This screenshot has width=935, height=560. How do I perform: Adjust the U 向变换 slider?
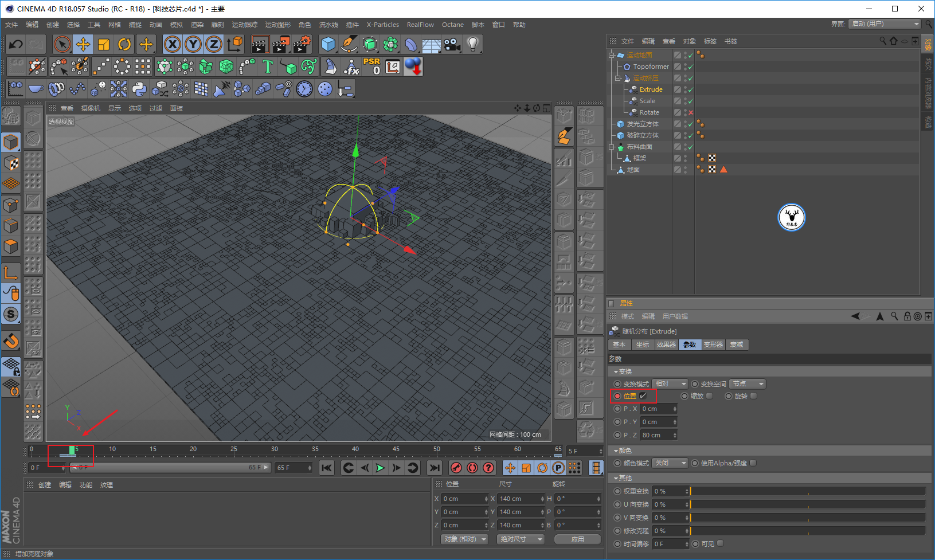(808, 504)
